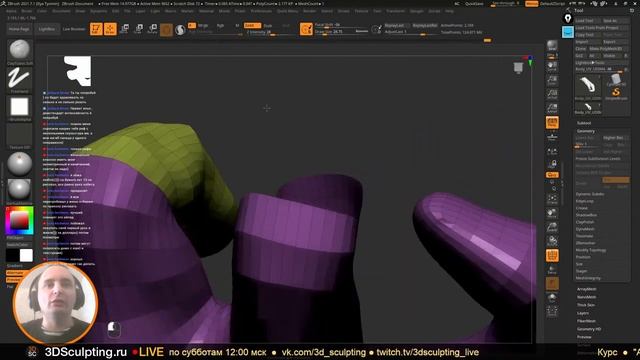Click the AAHalf icon
640x360 pixels.
[x=552, y=108]
